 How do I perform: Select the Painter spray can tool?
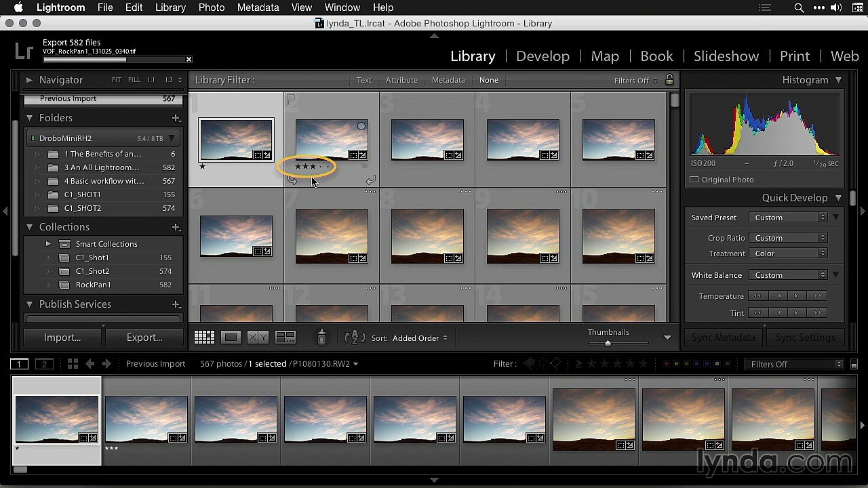(322, 337)
